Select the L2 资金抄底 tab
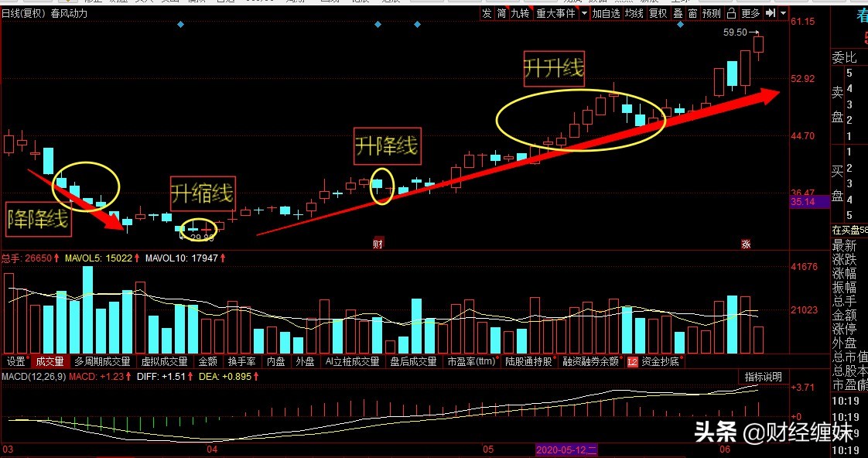Screen dimensions: 868x458 654,361
